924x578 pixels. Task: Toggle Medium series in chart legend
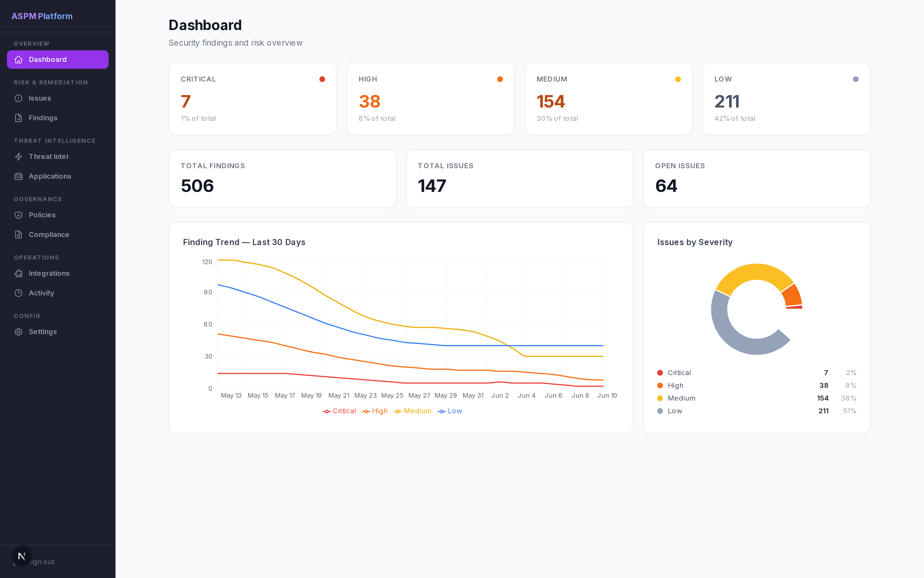(413, 411)
